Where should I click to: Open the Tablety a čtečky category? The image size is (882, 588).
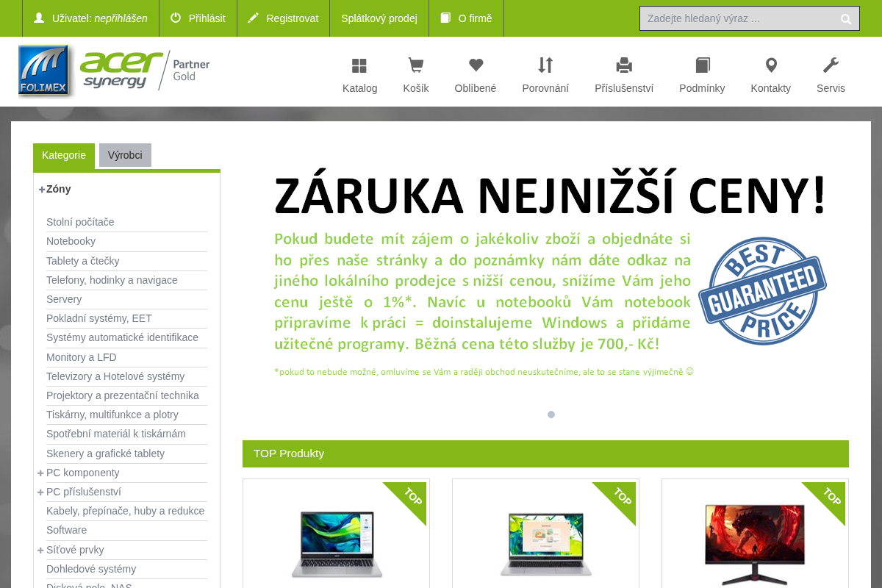pos(82,261)
